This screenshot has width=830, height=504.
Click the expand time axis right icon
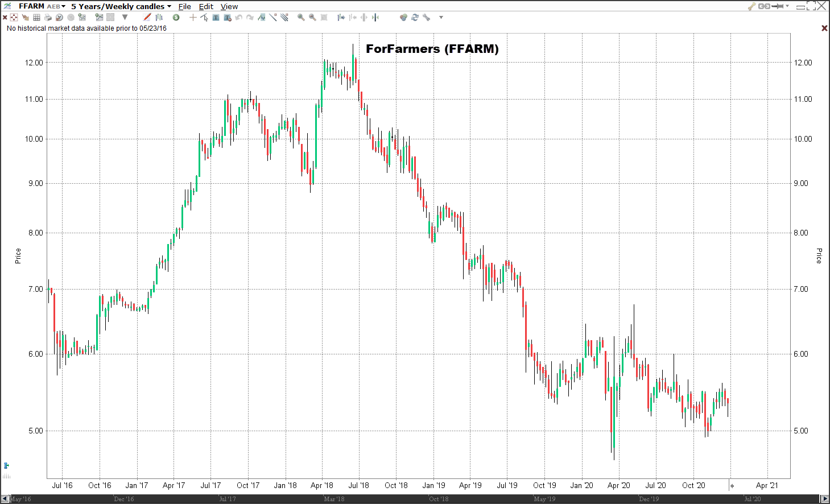[x=341, y=18]
